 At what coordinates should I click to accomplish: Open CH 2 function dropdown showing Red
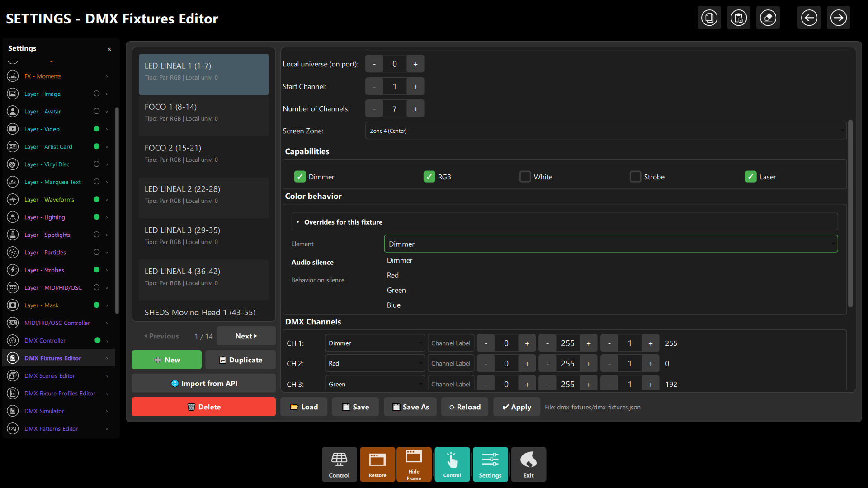[x=375, y=363]
